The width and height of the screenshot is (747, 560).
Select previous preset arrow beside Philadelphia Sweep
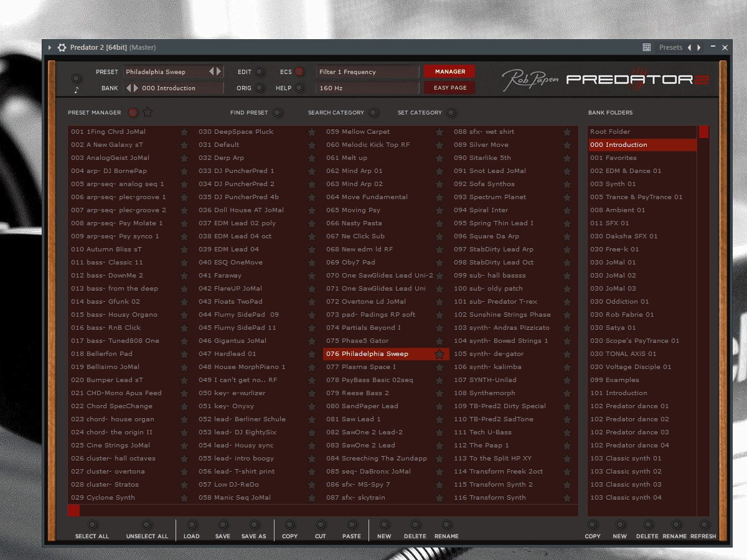pos(212,72)
